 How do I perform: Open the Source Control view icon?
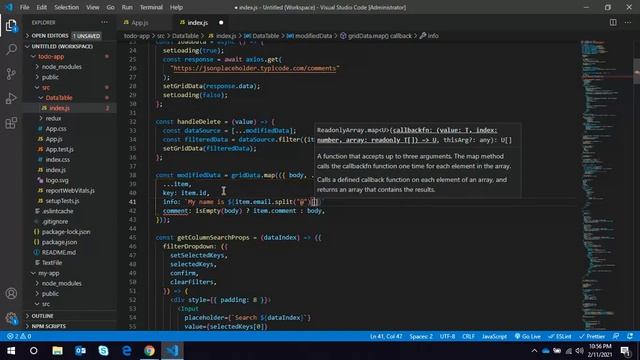tap(11, 74)
